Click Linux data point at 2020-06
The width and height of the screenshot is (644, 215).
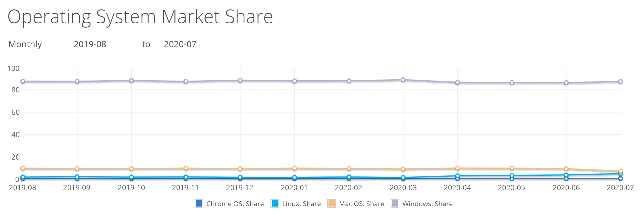click(x=566, y=175)
